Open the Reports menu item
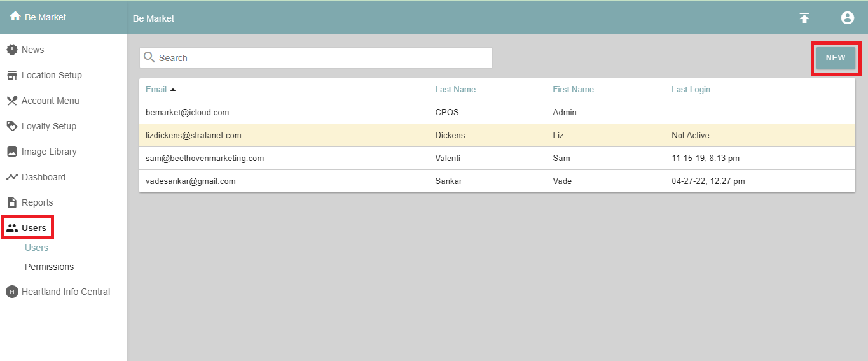 [x=37, y=202]
